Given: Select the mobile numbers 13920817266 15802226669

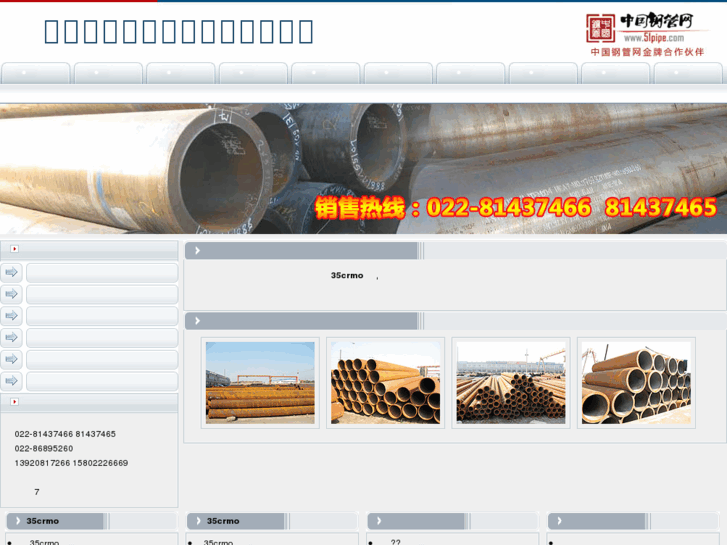Looking at the screenshot, I should (x=71, y=463).
